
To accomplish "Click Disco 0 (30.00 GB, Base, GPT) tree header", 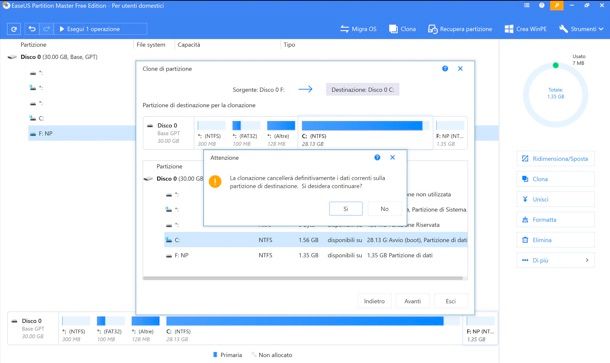I will pos(59,57).
